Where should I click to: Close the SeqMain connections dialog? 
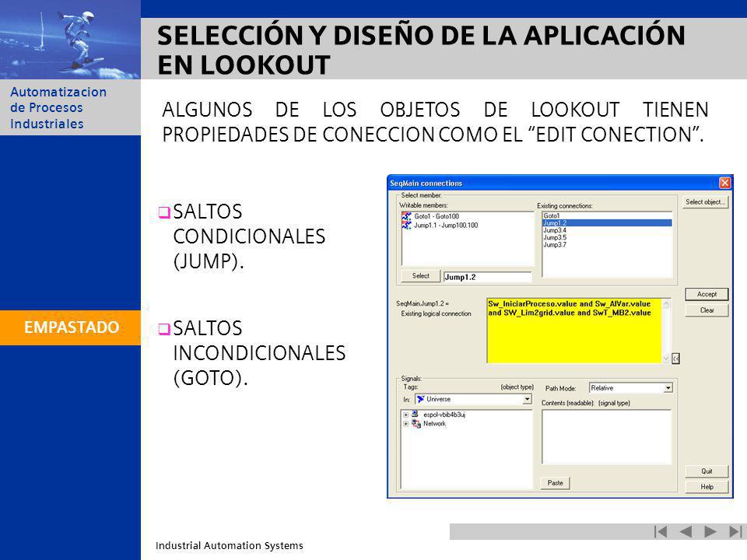724,183
